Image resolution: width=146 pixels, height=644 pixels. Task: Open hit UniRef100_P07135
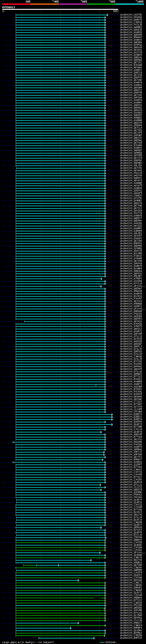pos(131,25)
